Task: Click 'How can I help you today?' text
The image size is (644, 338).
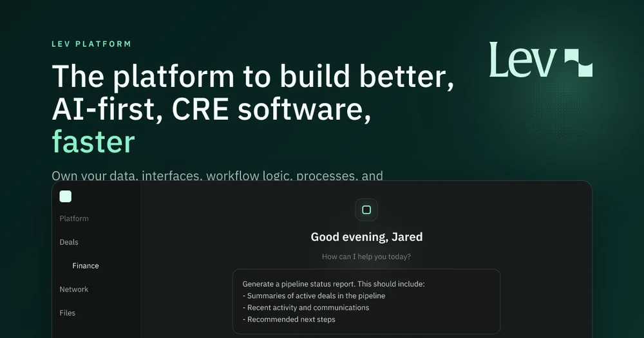Action: [x=366, y=257]
